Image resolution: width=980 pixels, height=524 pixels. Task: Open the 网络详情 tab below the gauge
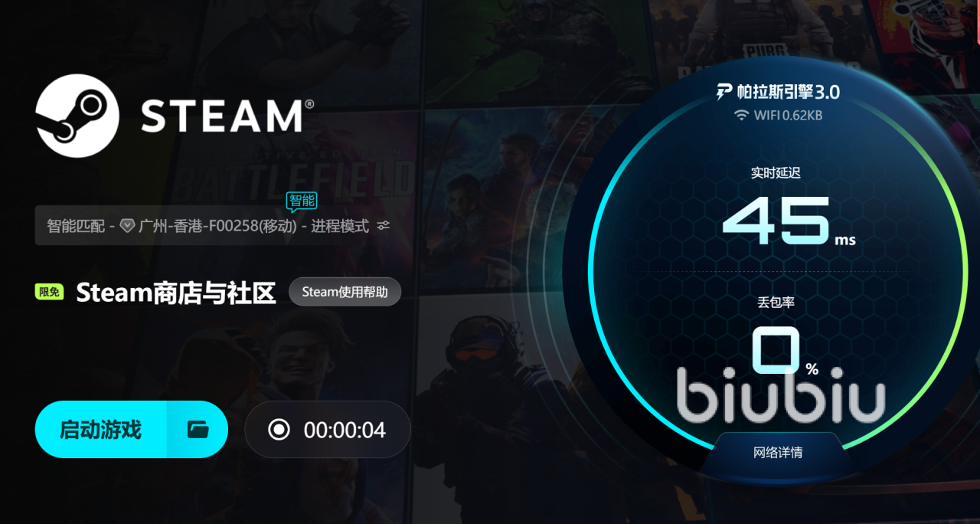[x=778, y=453]
